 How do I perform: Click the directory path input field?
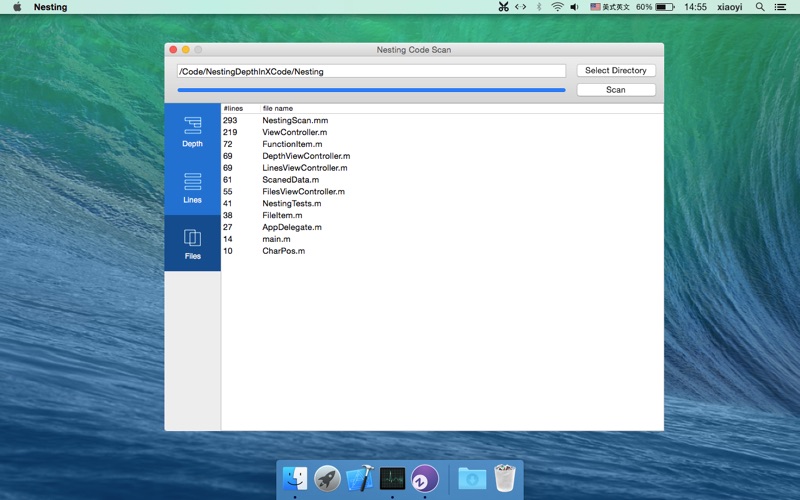coord(371,71)
